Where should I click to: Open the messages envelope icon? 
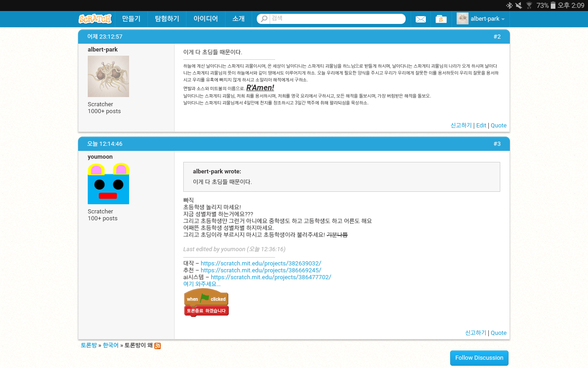coord(420,19)
